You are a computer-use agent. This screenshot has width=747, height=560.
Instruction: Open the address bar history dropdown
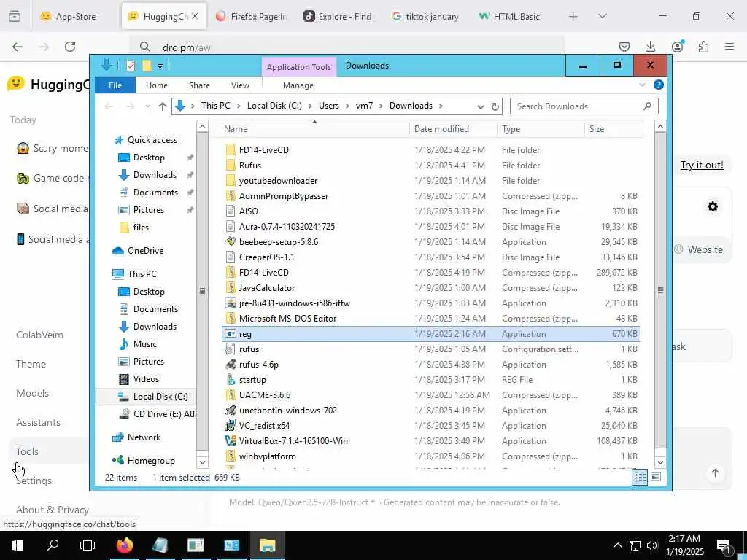click(480, 106)
